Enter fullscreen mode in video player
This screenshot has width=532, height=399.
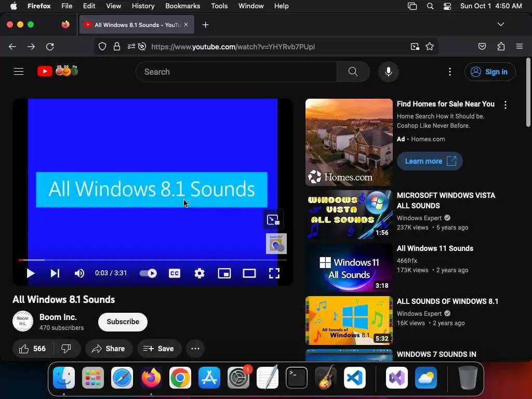click(x=274, y=273)
